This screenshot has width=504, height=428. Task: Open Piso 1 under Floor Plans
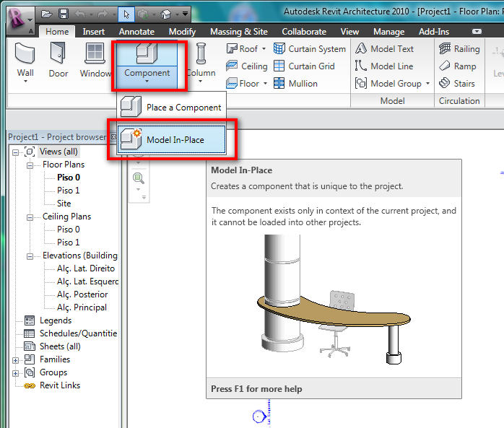tap(68, 191)
